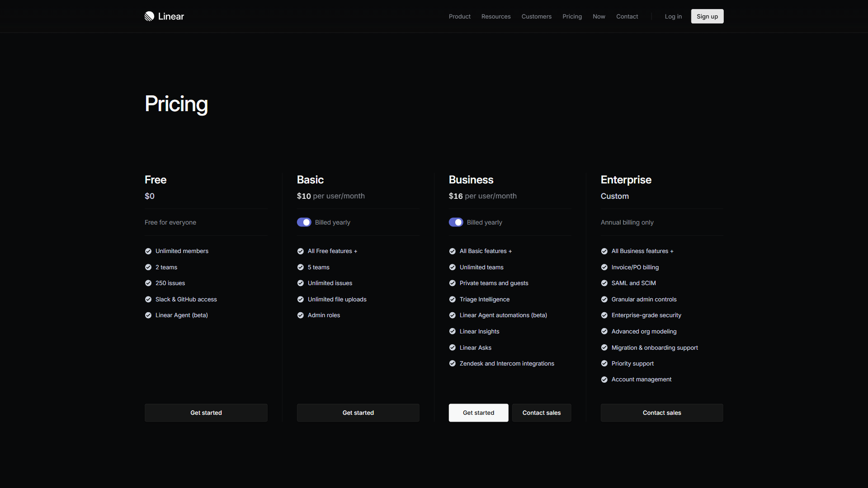Image resolution: width=868 pixels, height=488 pixels.
Task: Open Contact from the top navigation
Action: click(x=627, y=16)
